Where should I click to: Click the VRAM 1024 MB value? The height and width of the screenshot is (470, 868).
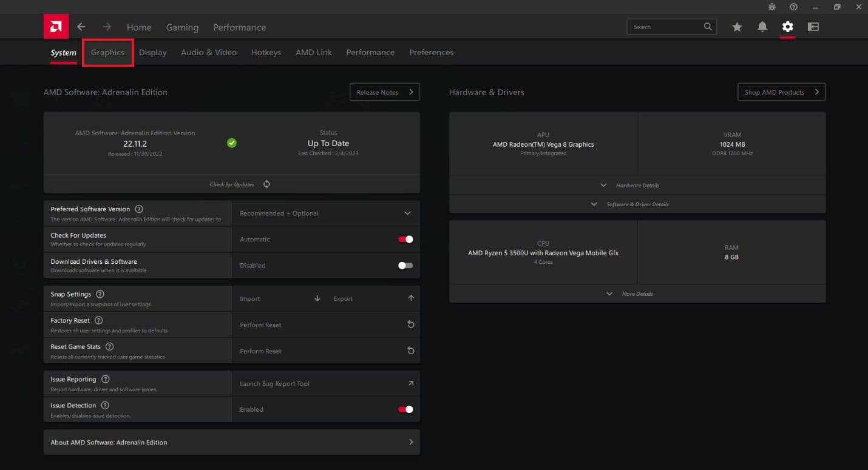point(732,144)
